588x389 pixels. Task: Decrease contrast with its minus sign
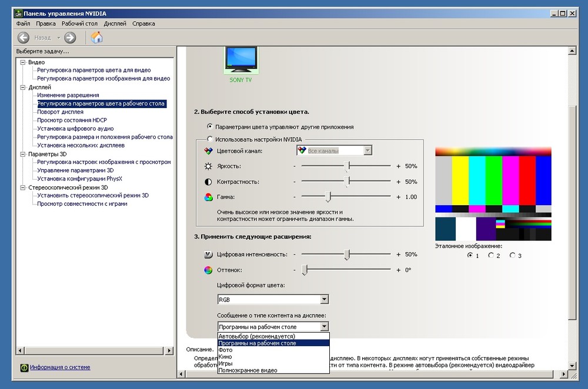pyautogui.click(x=295, y=182)
